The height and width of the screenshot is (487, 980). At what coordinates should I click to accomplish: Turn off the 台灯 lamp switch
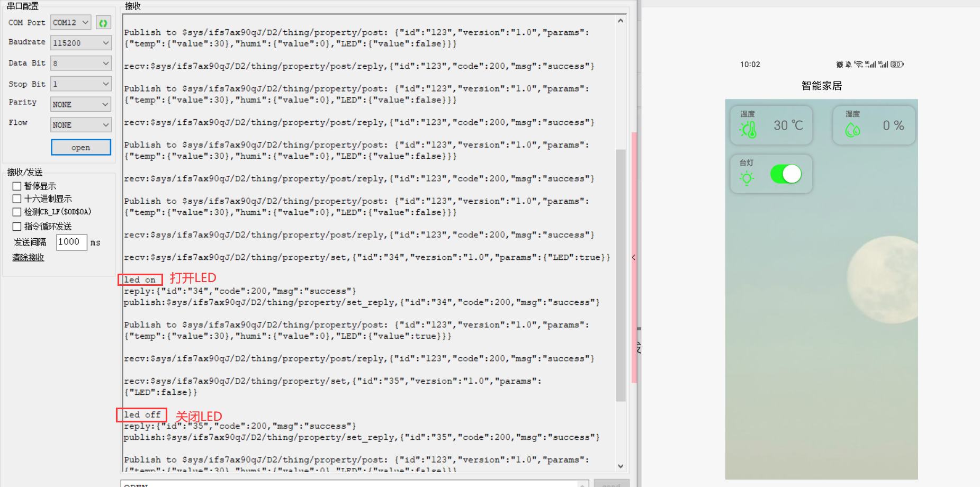point(786,174)
